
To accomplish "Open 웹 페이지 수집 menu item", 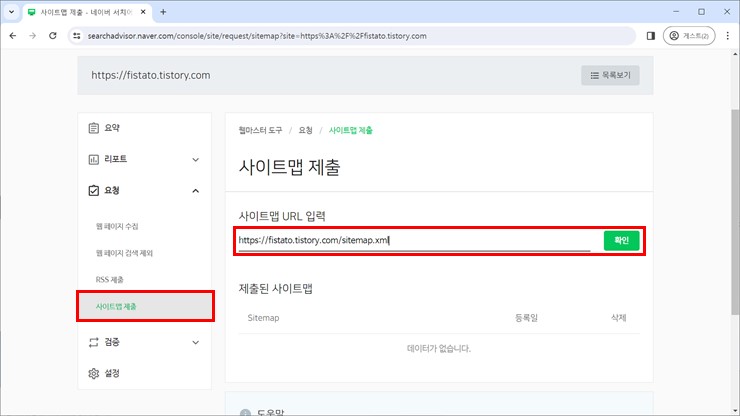I will pyautogui.click(x=117, y=227).
